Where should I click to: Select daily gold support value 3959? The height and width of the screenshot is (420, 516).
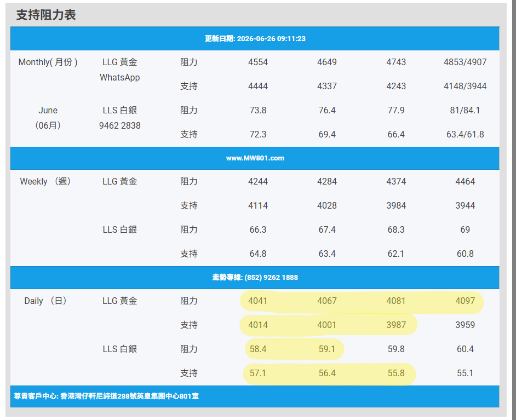point(465,325)
